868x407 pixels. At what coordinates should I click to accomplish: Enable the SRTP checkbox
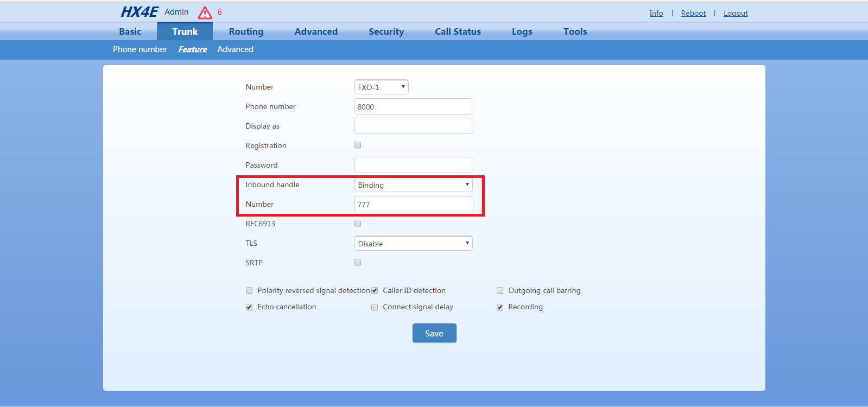click(358, 262)
